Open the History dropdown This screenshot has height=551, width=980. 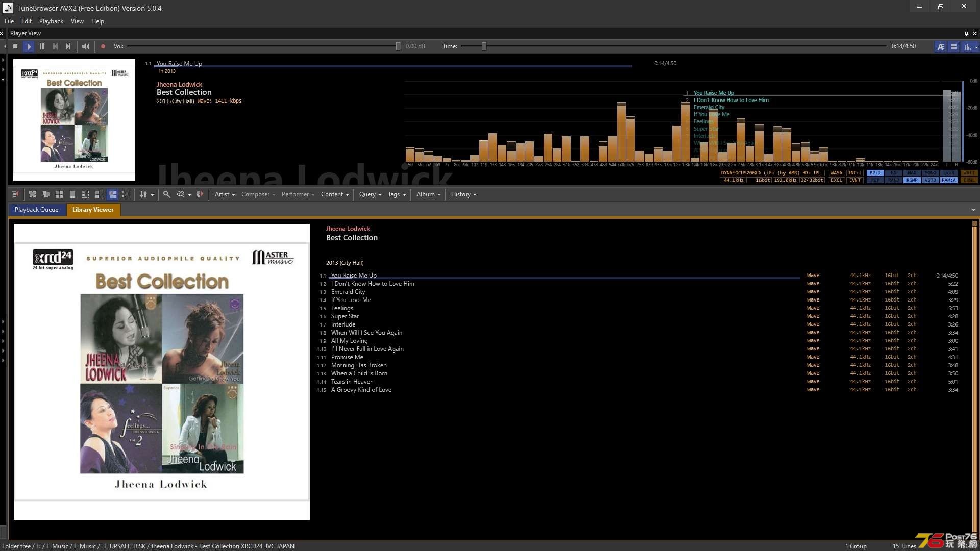point(463,194)
